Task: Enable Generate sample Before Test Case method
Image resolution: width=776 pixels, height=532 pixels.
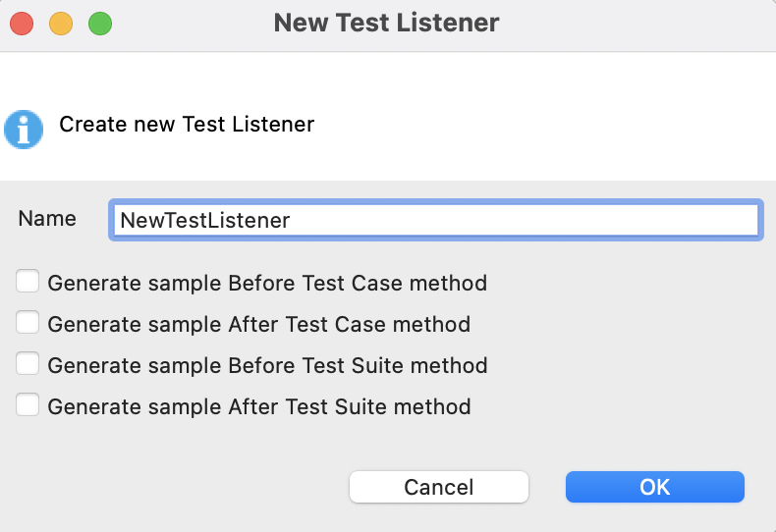Action: tap(28, 283)
